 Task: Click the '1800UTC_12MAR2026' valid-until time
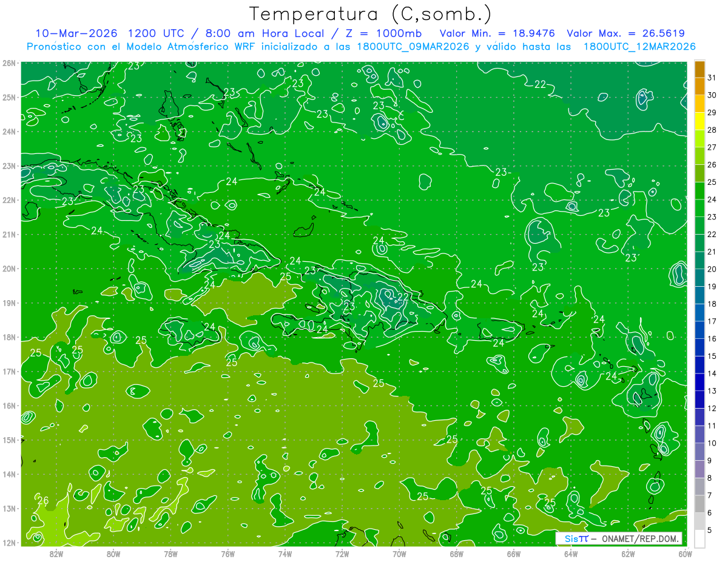click(x=639, y=47)
